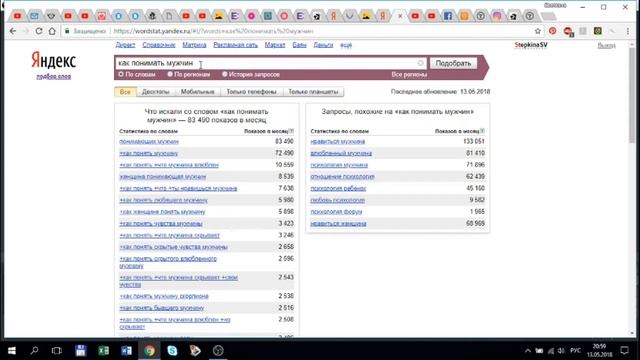Open the Windows Start menu
Screen dimensions: 640x360
coord(11,351)
